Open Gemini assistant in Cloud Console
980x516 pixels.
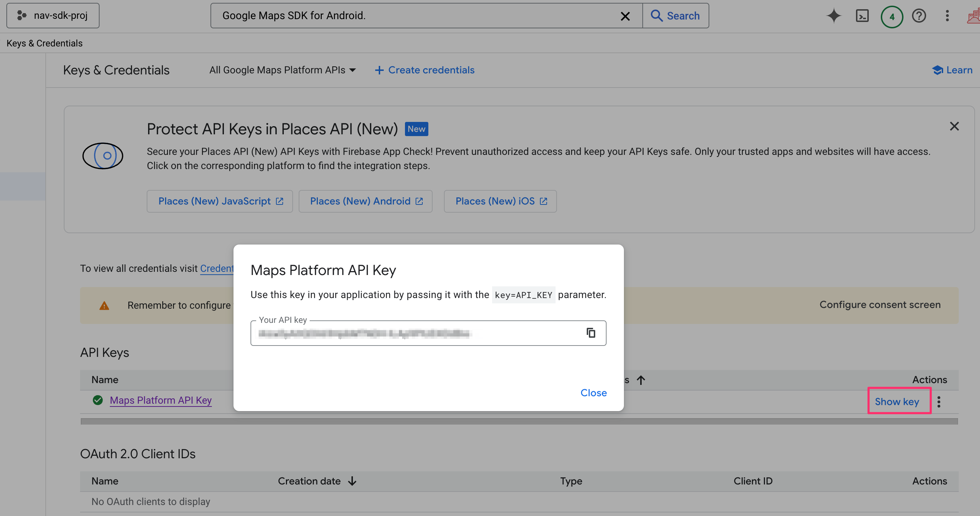[x=834, y=16]
